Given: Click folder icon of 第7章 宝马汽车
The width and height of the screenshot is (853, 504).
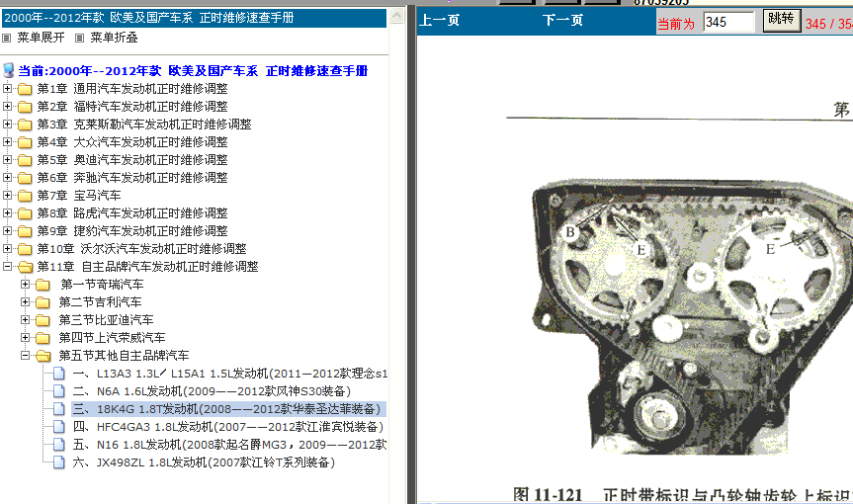Looking at the screenshot, I should (x=25, y=196).
